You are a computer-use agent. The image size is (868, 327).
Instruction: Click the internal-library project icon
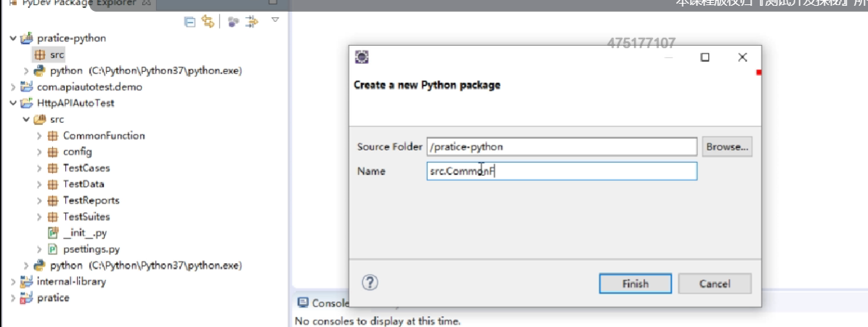pyautogui.click(x=27, y=281)
